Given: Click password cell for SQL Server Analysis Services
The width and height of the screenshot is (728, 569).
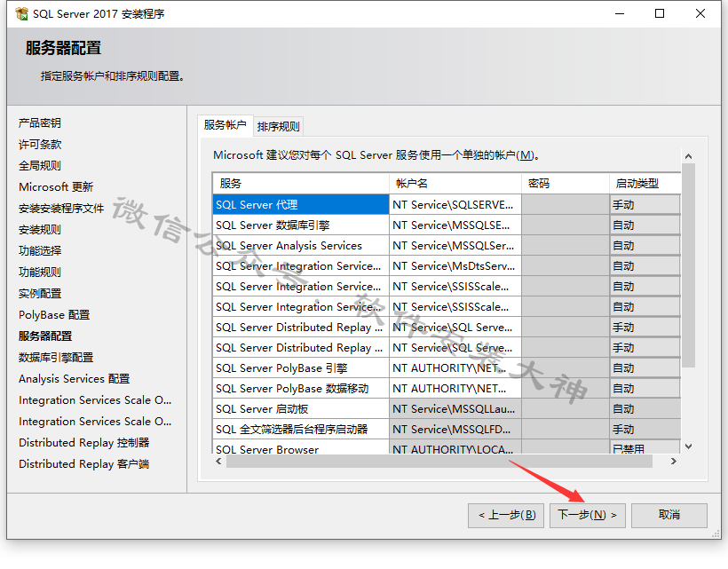Looking at the screenshot, I should [x=566, y=246].
